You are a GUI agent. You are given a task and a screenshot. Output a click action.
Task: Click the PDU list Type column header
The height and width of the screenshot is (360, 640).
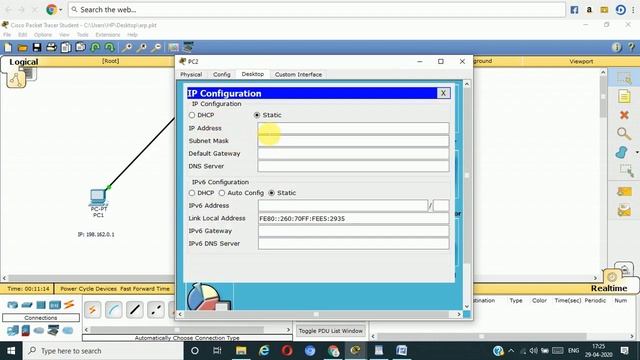[x=516, y=300]
